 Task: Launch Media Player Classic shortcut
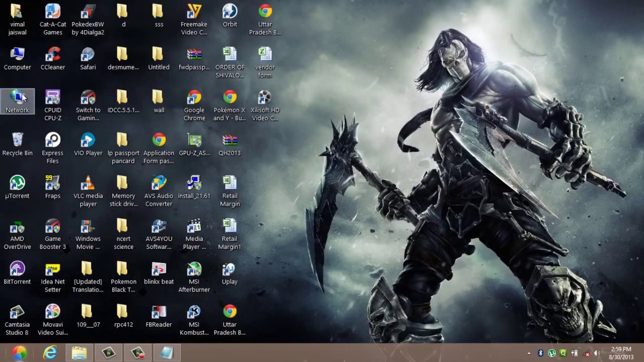click(x=194, y=234)
